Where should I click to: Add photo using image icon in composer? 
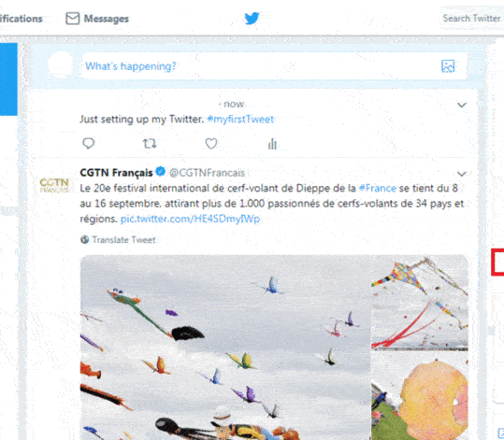[448, 66]
